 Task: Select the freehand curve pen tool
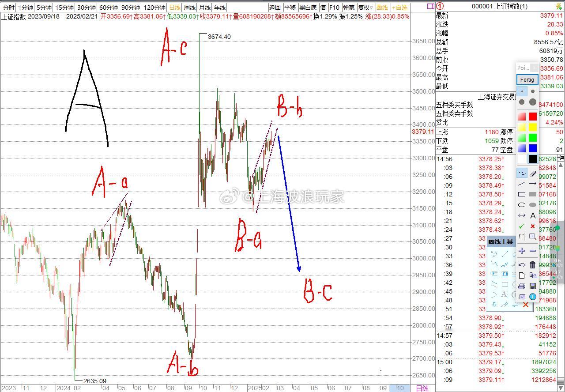[522, 173]
